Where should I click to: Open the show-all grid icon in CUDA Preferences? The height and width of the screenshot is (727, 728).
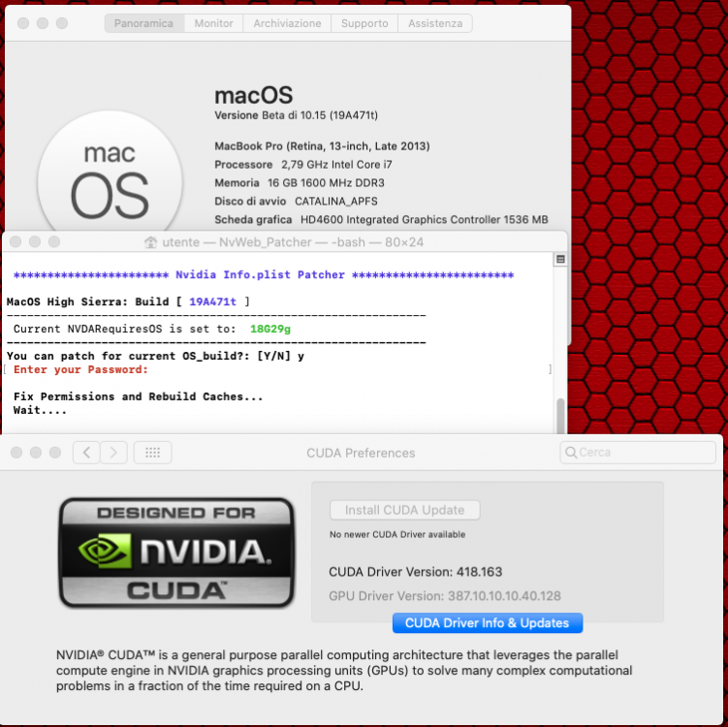153,452
